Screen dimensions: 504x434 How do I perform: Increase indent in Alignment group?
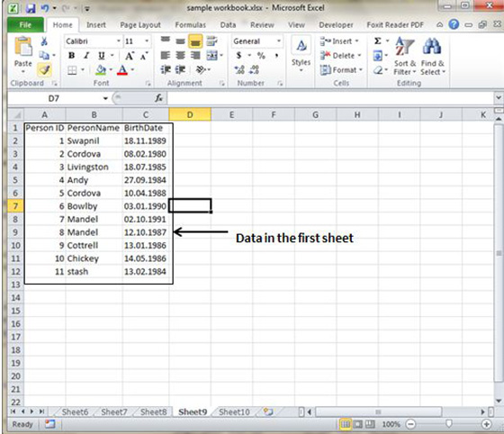click(x=180, y=69)
